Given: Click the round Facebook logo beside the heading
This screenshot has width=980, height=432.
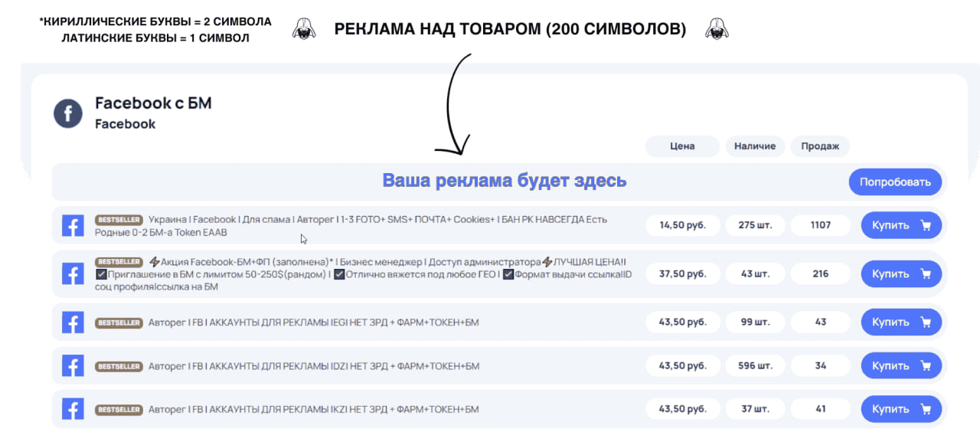Looking at the screenshot, I should (67, 114).
